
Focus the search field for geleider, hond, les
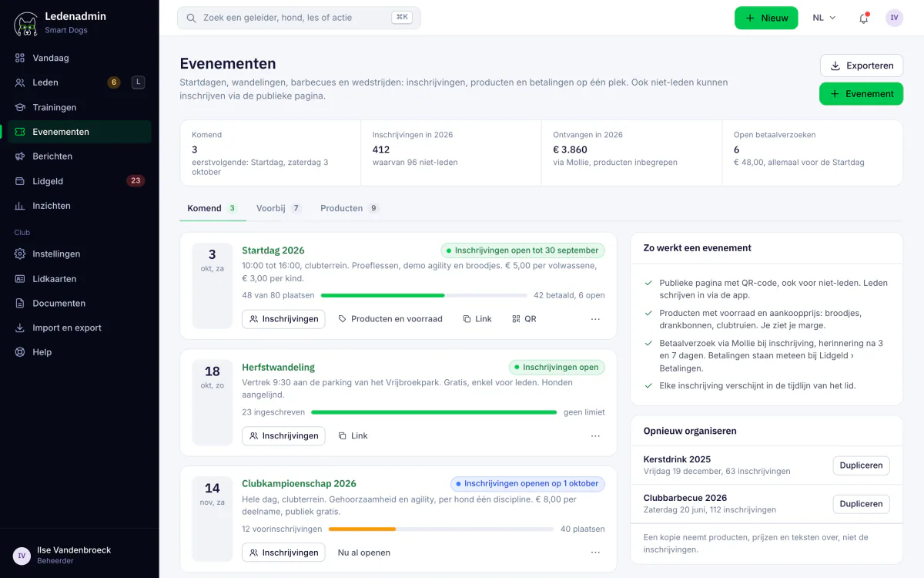pos(299,18)
